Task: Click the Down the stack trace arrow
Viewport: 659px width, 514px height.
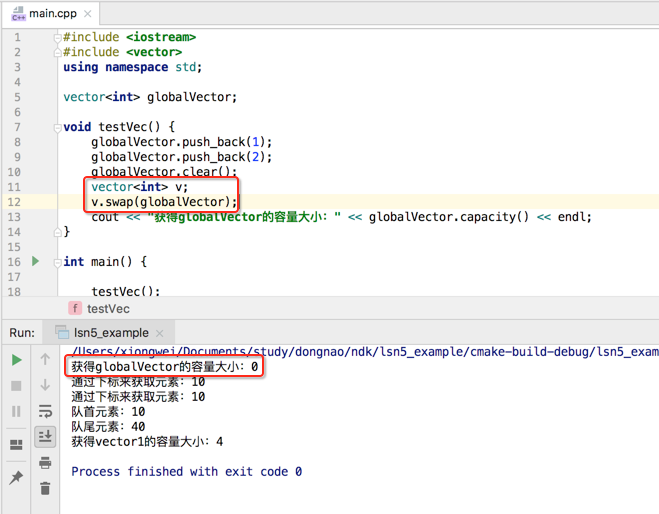Action: [45, 385]
